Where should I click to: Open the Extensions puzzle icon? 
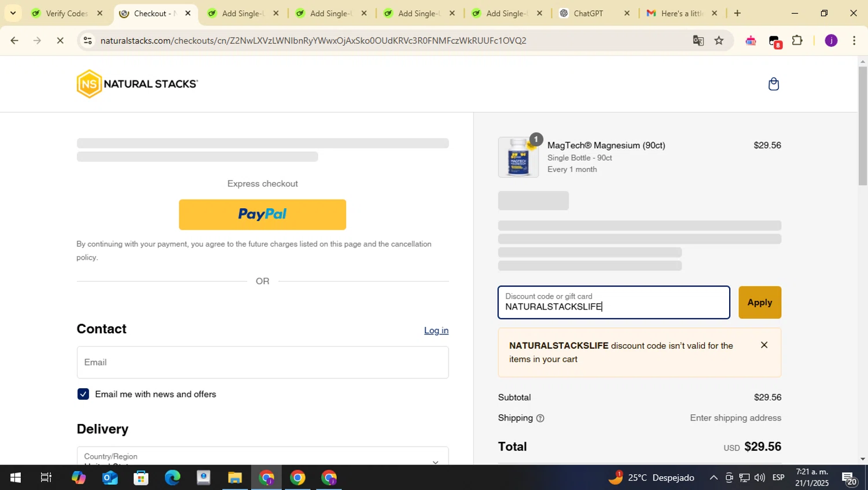tap(797, 40)
